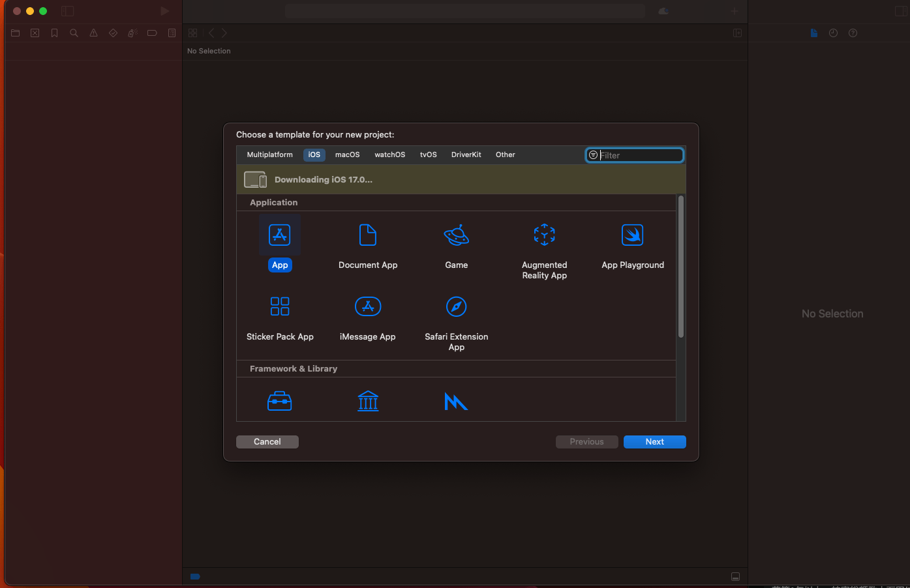Click the Downloading iOS 17.0 banner
Screen dimensions: 910x588
pos(461,179)
